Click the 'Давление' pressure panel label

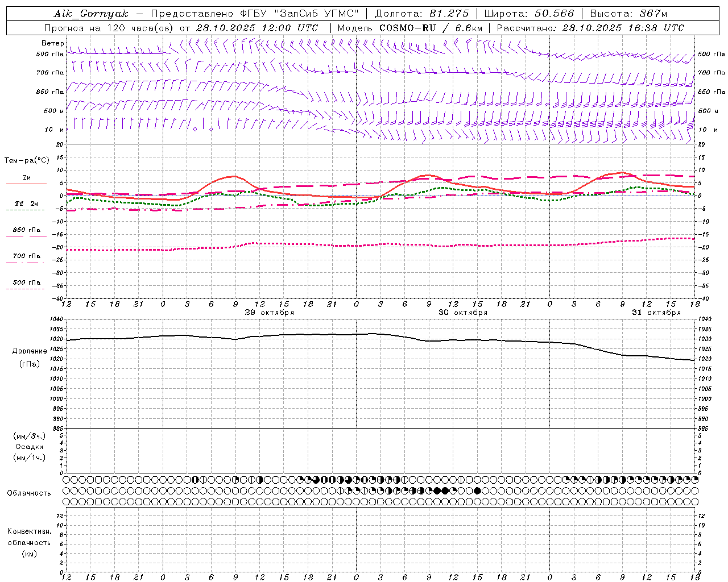click(x=30, y=351)
